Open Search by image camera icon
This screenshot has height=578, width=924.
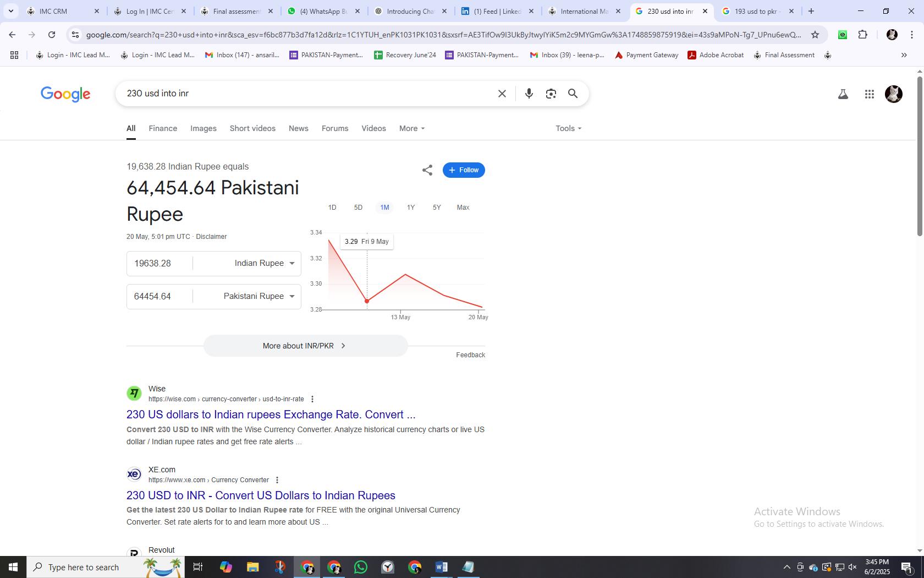(x=551, y=94)
